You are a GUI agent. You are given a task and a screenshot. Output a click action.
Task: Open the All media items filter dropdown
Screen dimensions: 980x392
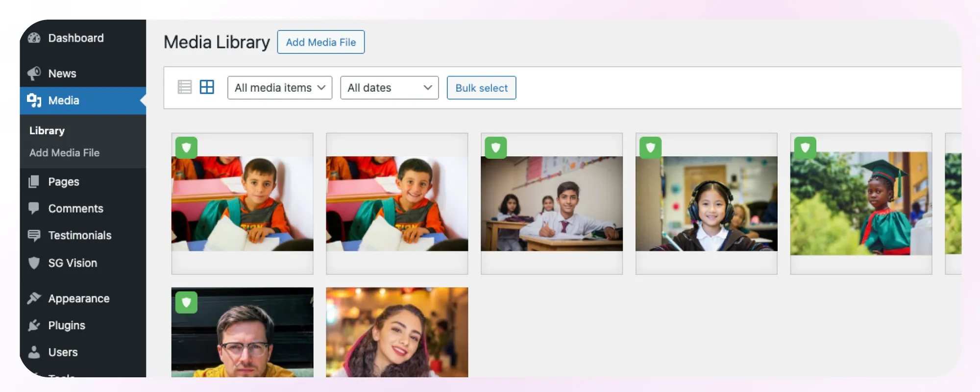coord(280,88)
